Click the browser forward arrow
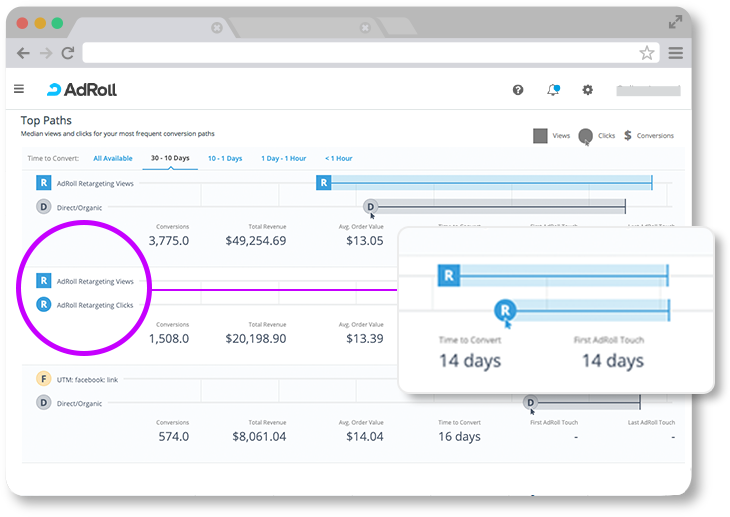 (x=46, y=53)
